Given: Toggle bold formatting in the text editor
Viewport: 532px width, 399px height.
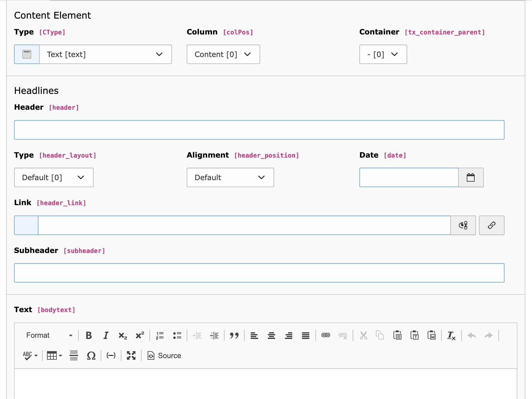Looking at the screenshot, I should coord(89,336).
